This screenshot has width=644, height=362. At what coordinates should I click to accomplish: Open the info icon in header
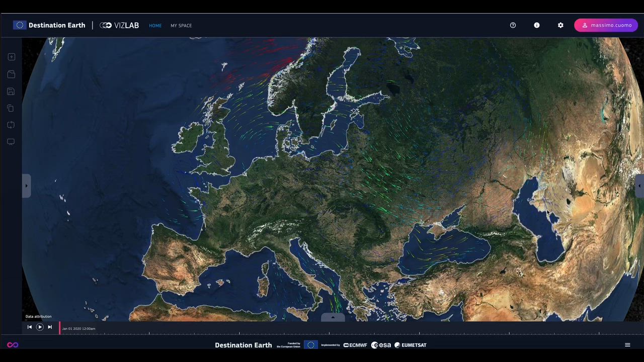(x=537, y=25)
